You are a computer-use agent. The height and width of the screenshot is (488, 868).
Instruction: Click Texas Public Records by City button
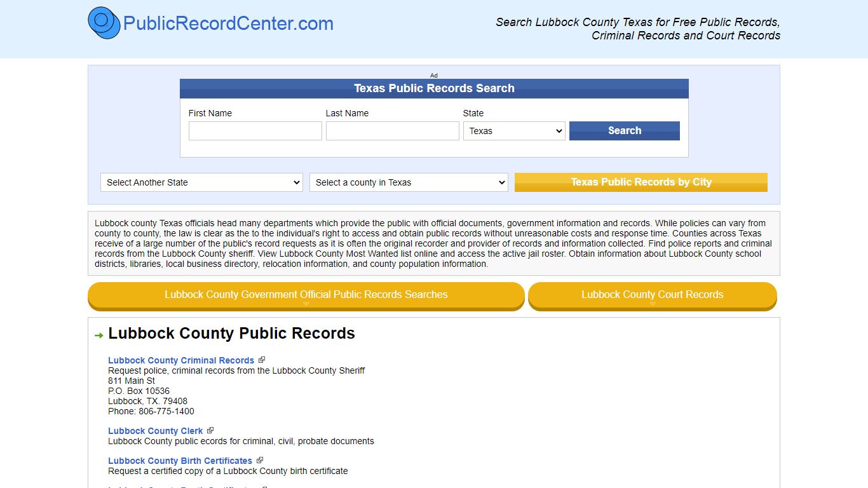641,182
